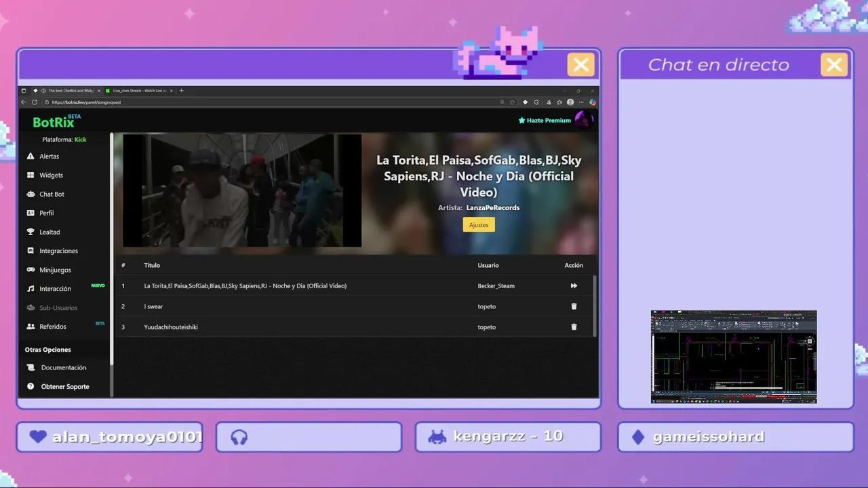
Task: Click the zoom magnifier in address bar
Action: [x=502, y=102]
